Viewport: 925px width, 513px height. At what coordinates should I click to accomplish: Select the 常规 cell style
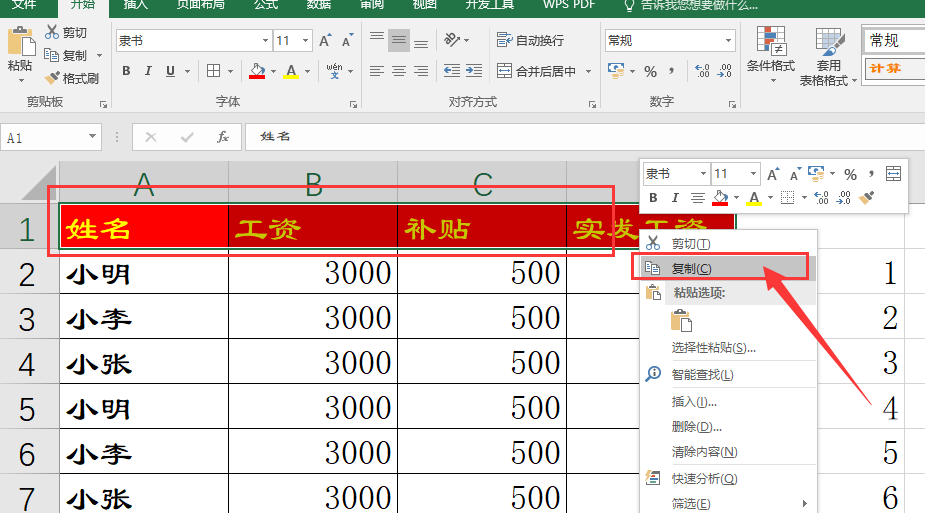[x=894, y=40]
